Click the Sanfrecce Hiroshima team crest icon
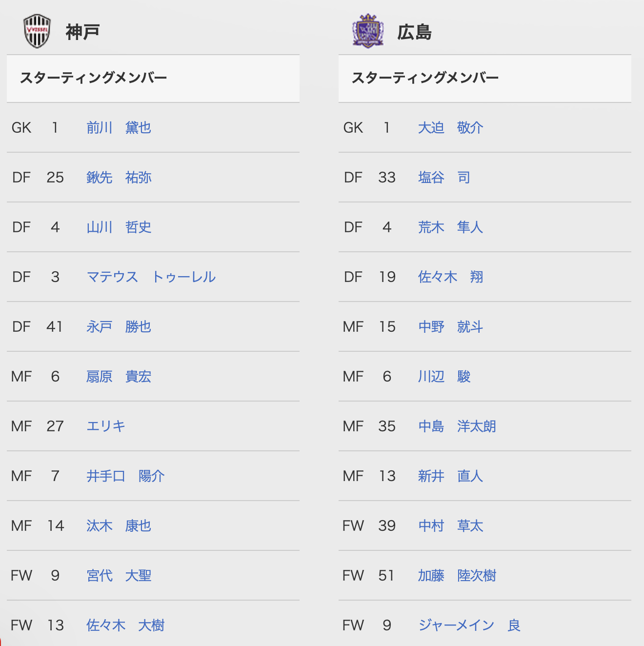 [x=368, y=31]
